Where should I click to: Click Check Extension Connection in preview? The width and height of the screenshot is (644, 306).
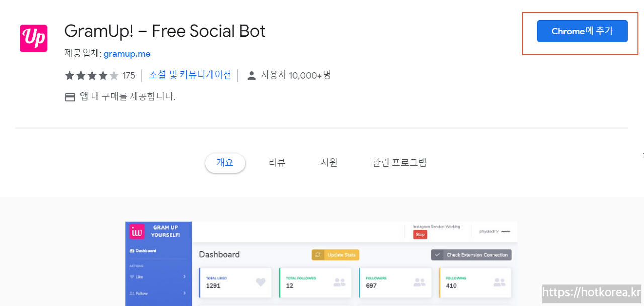pyautogui.click(x=471, y=255)
